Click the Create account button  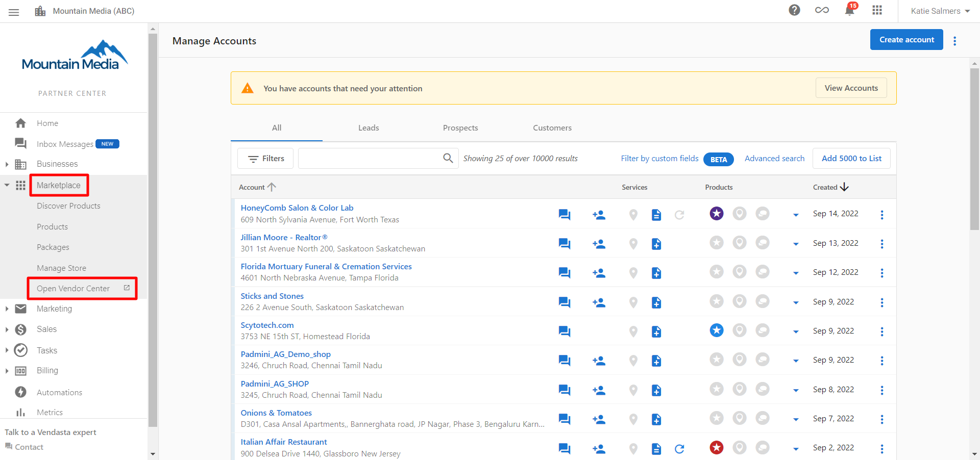[x=906, y=40]
